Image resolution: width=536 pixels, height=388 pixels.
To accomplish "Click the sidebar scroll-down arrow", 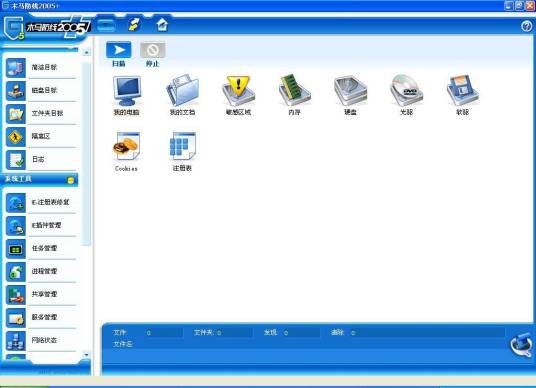I will point(86,355).
